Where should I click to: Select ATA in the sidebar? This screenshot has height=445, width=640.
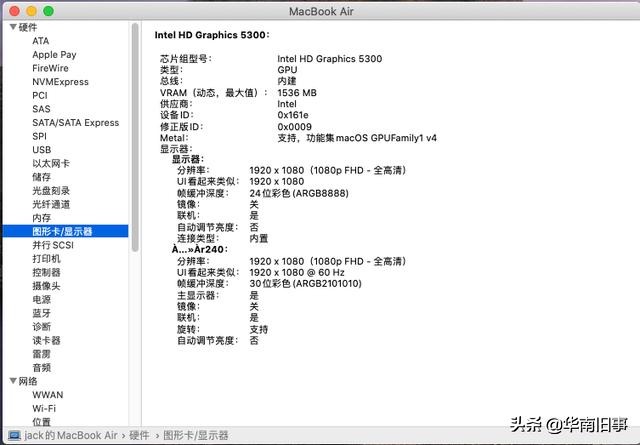click(41, 41)
